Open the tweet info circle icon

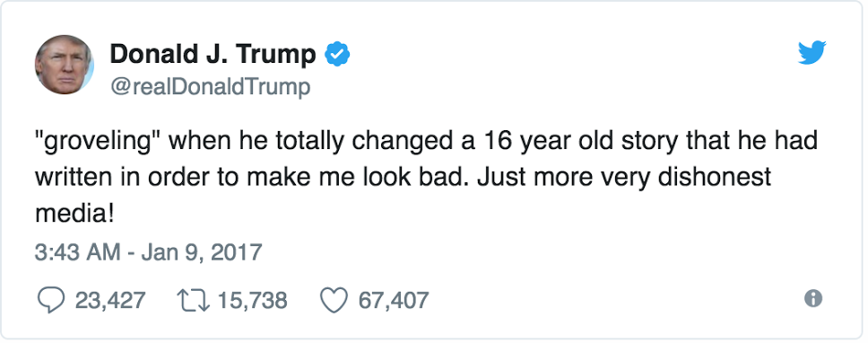pyautogui.click(x=813, y=299)
